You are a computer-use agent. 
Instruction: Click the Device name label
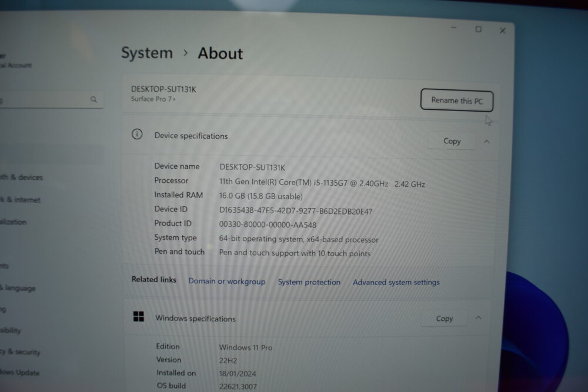point(177,166)
